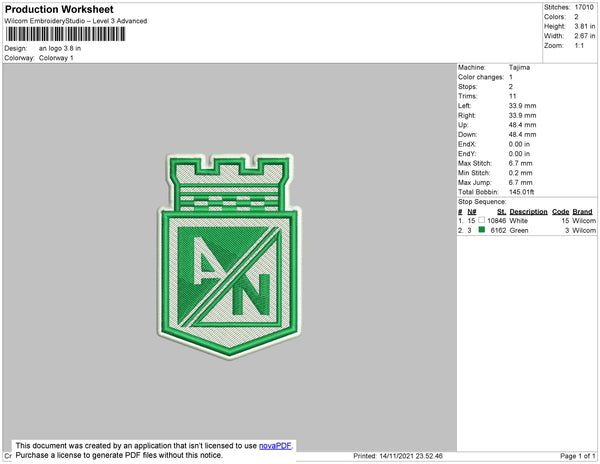
Task: Click stitch count 10846 in the White row
Action: tap(496, 221)
